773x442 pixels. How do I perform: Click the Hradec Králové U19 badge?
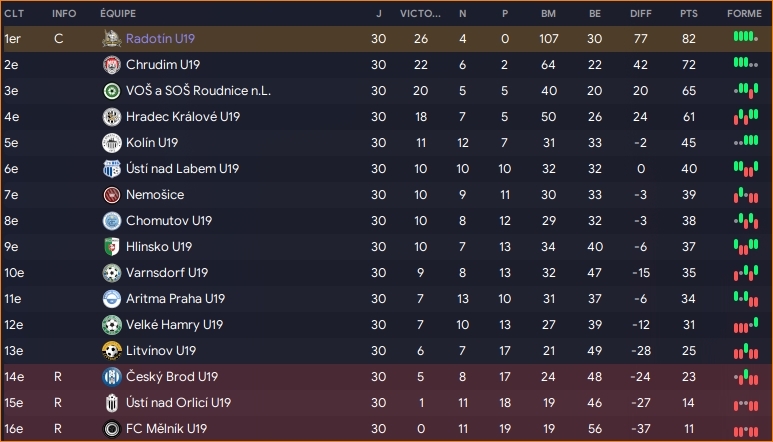click(x=111, y=116)
